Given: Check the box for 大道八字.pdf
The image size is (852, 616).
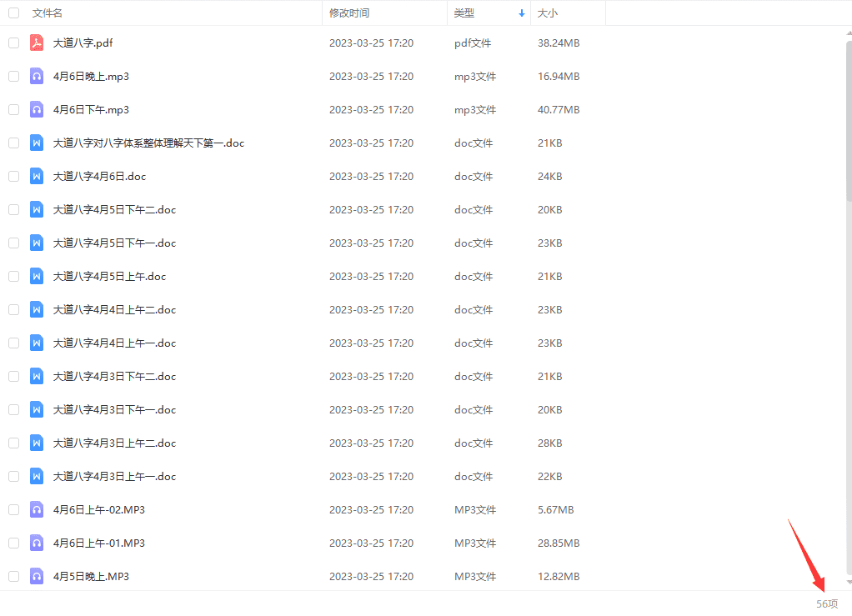Looking at the screenshot, I should [x=13, y=43].
